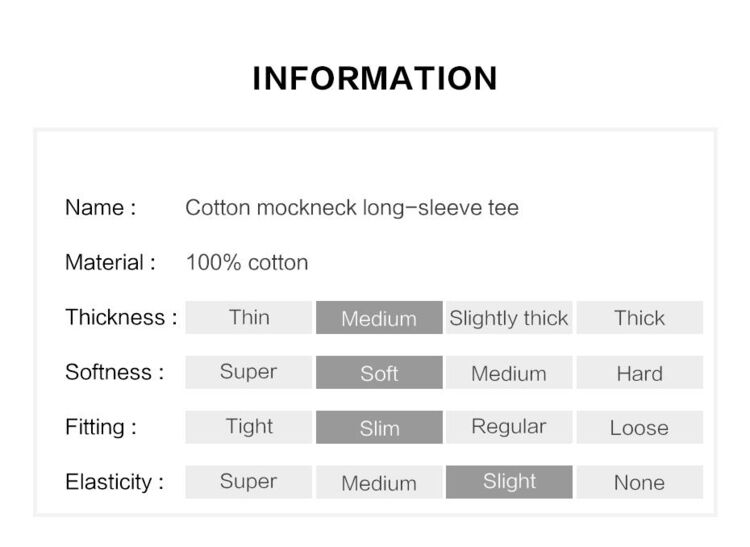Select the Regular fitting option
Screen dimensions: 750x547
509,427
